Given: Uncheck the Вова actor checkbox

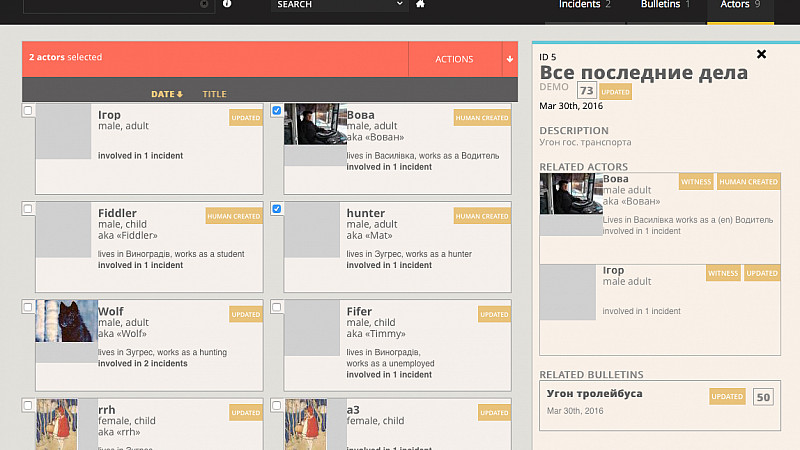Looking at the screenshot, I should (277, 110).
